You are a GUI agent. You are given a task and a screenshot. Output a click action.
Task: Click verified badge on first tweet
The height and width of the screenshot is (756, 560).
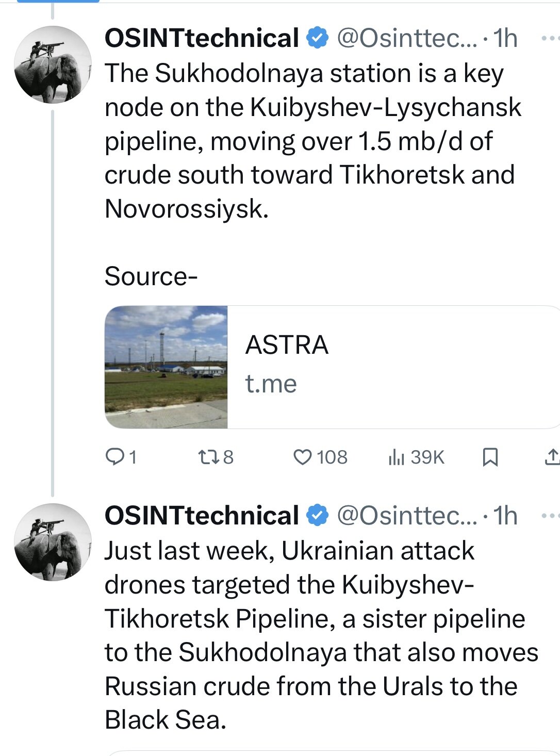[x=318, y=38]
